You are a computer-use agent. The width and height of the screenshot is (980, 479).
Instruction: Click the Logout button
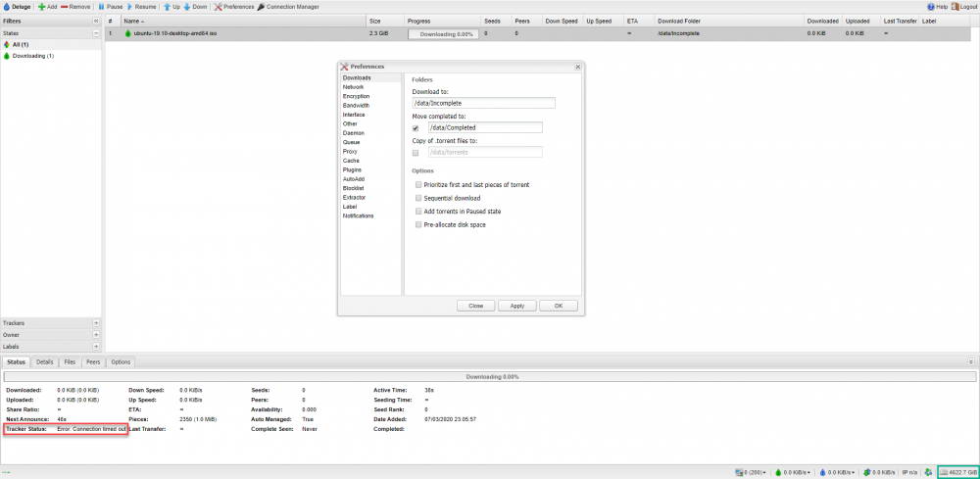(963, 6)
